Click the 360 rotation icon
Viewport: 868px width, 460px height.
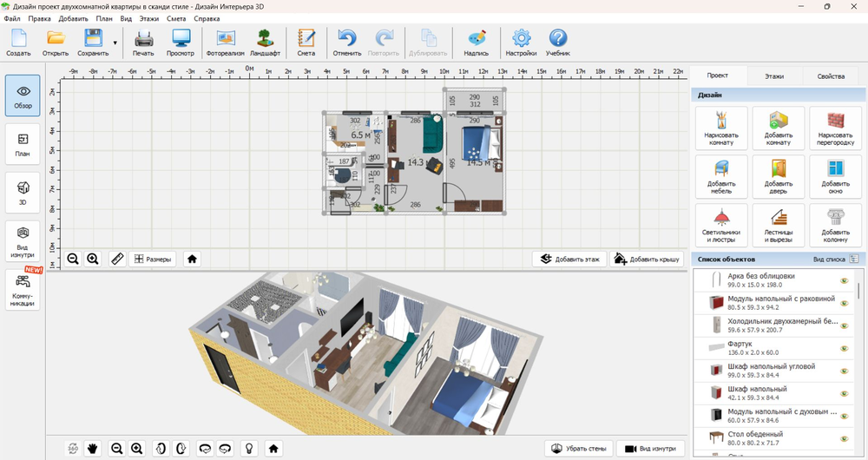[x=74, y=449]
